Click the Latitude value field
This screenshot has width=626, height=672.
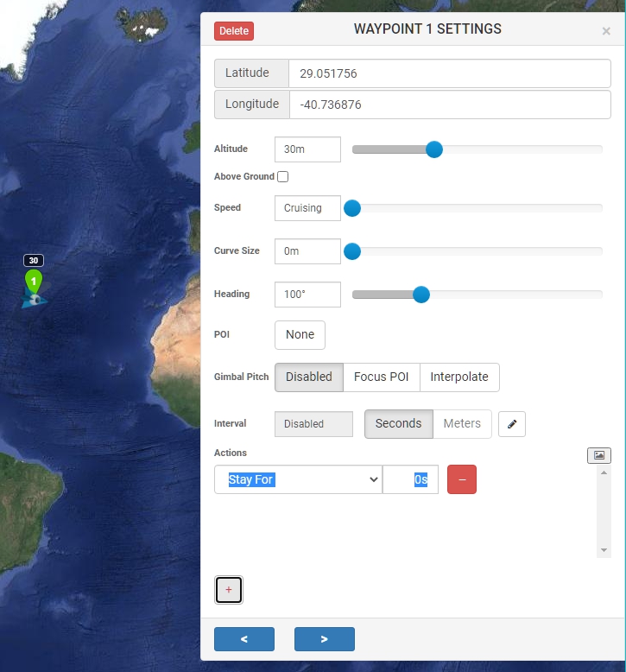coord(450,73)
